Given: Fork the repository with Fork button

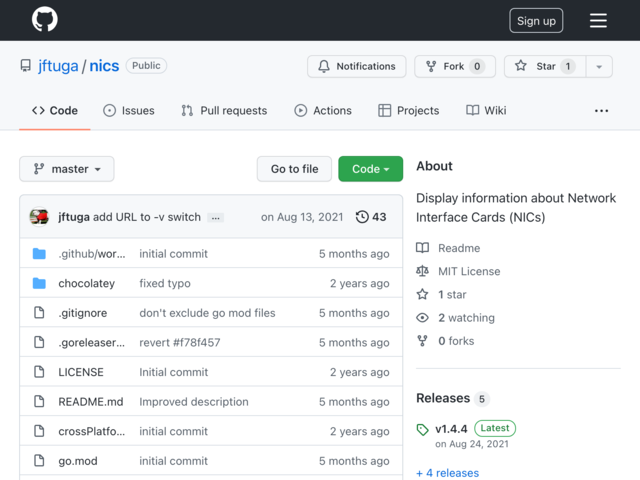Looking at the screenshot, I should coord(455,66).
